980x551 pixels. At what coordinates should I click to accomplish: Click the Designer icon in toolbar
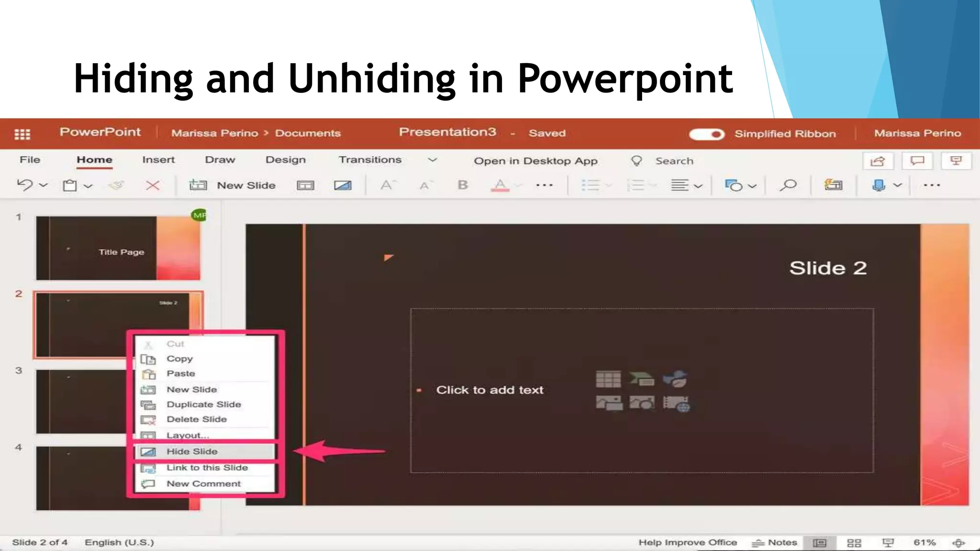(833, 185)
